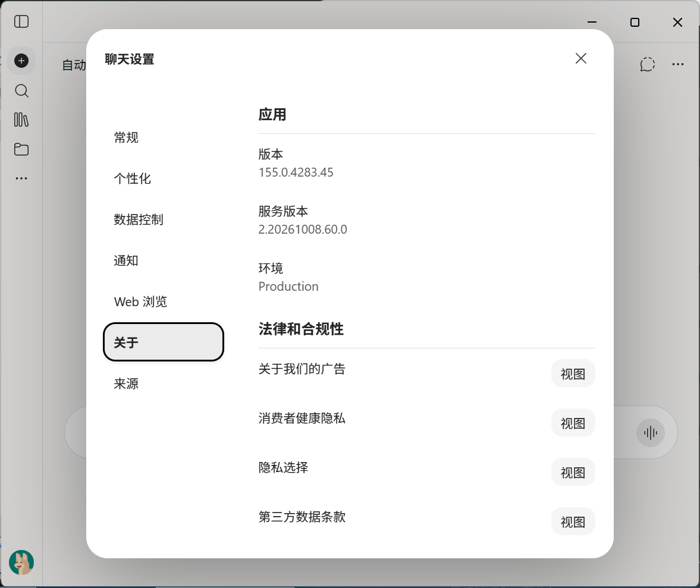Maximize the application window

pos(635,22)
